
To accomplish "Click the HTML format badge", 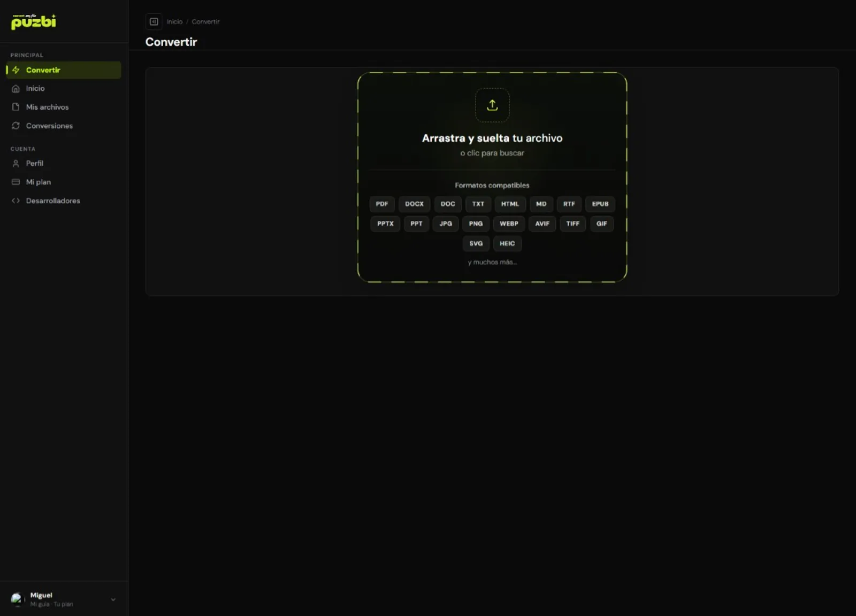I will point(510,204).
